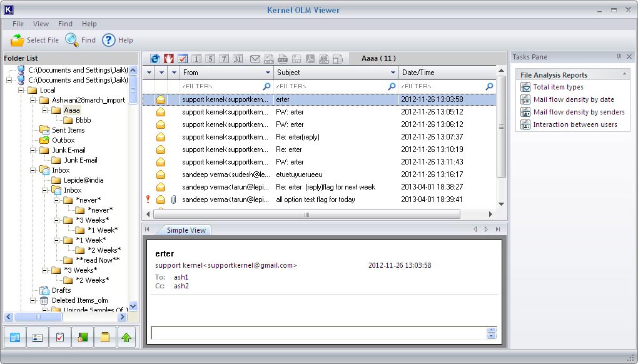Select email with subject 'etuetuyuerueeu'
This screenshot has height=364, width=638.
click(319, 174)
